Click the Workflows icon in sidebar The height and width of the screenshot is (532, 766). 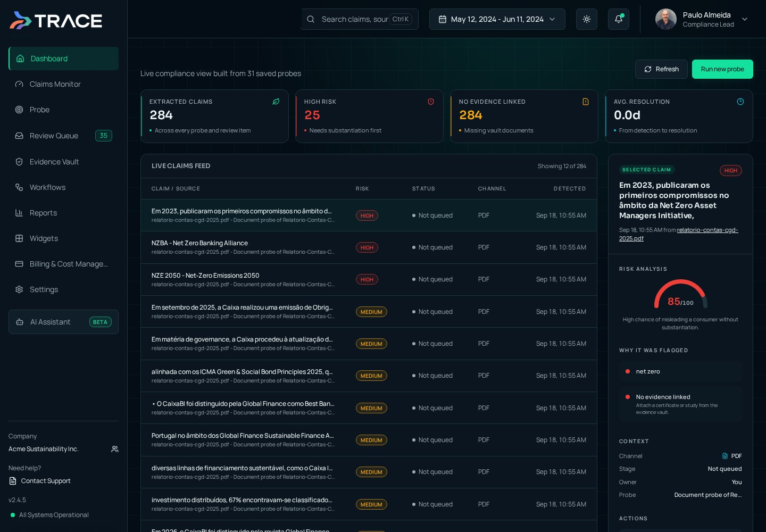point(19,187)
